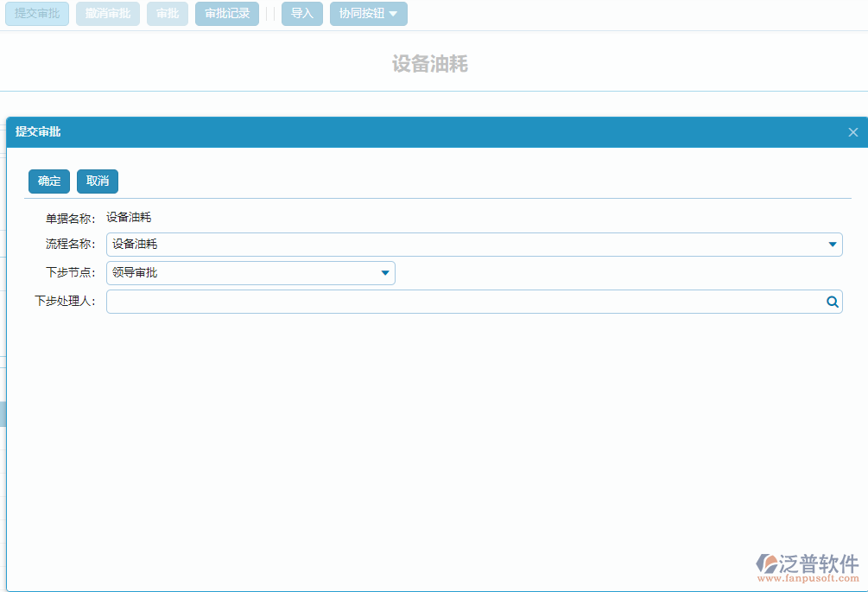Click the 设备油耗 page heading
Screen dimensions: 868x592
429,64
